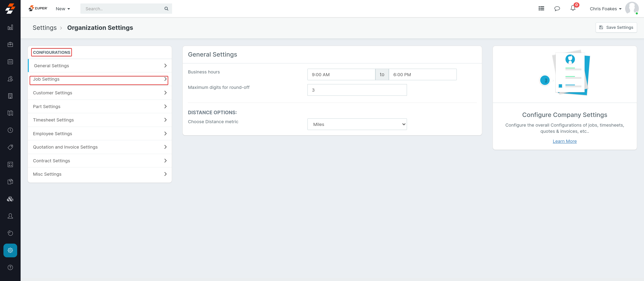644x281 pixels.
Task: Open the clock timesheet sidebar icon
Action: 10,130
